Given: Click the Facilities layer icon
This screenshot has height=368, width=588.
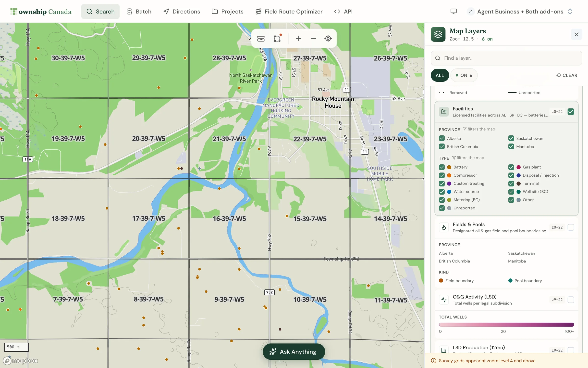Looking at the screenshot, I should (x=444, y=112).
